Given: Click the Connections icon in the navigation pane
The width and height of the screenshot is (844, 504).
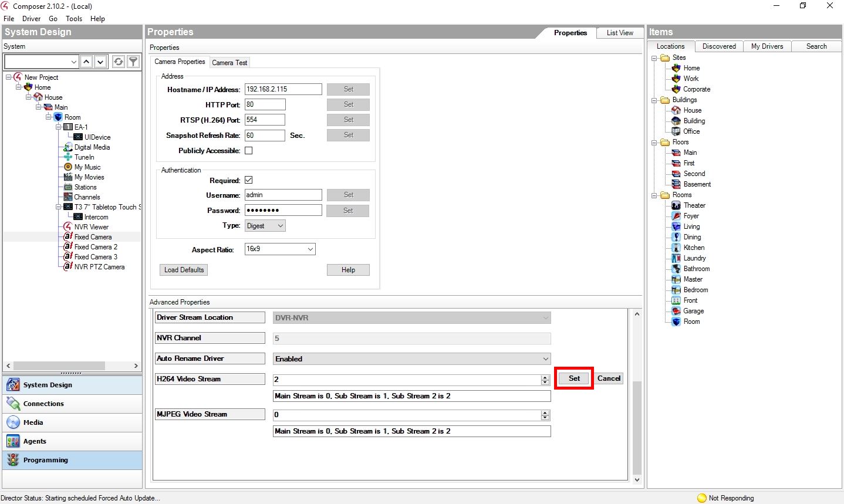Looking at the screenshot, I should (x=13, y=404).
